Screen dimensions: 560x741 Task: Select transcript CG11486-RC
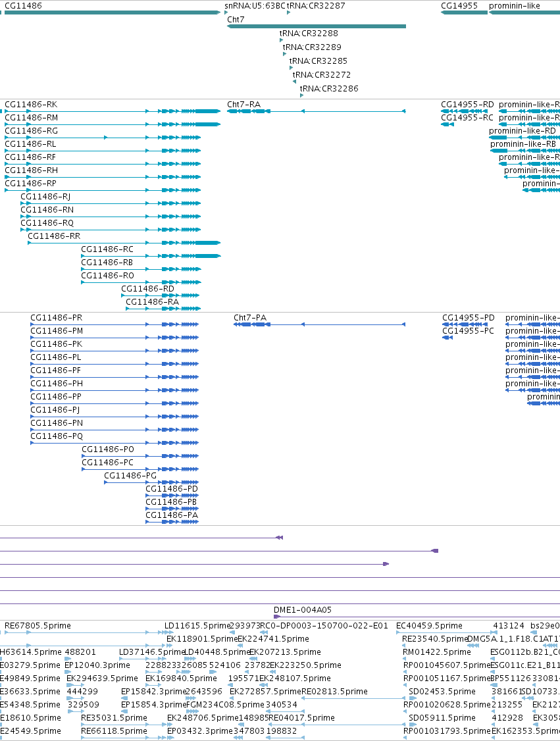click(107, 249)
